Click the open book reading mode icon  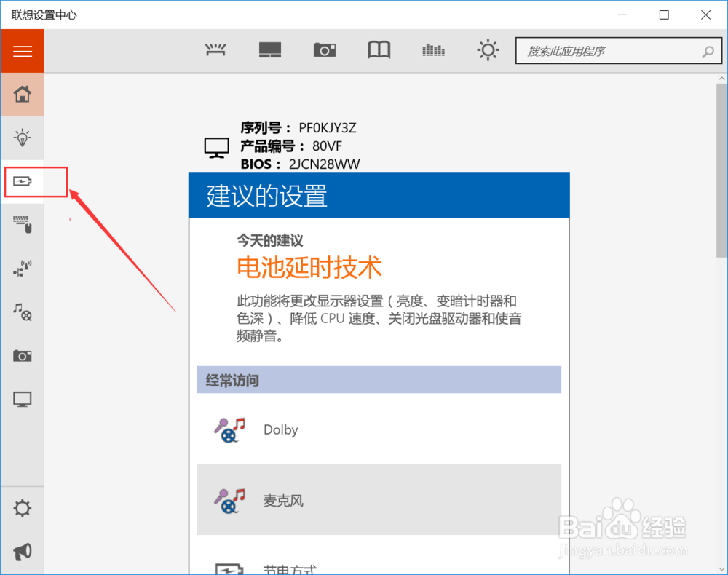(379, 49)
